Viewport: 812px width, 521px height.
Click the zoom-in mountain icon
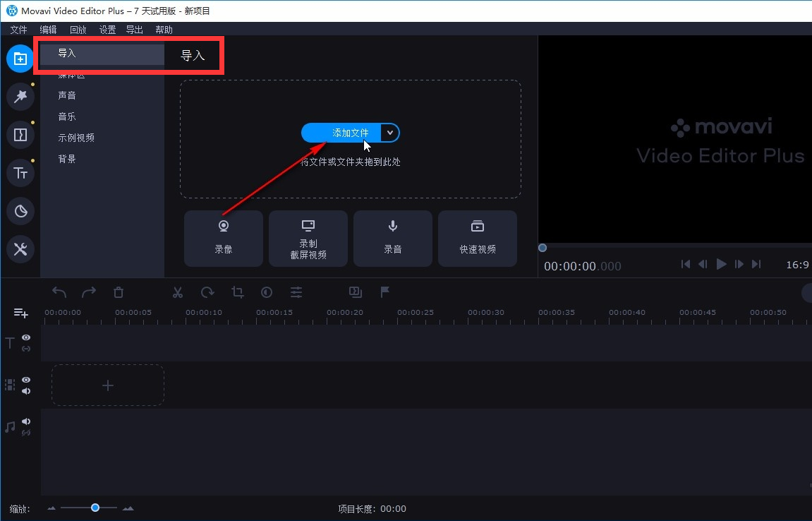[x=128, y=508]
